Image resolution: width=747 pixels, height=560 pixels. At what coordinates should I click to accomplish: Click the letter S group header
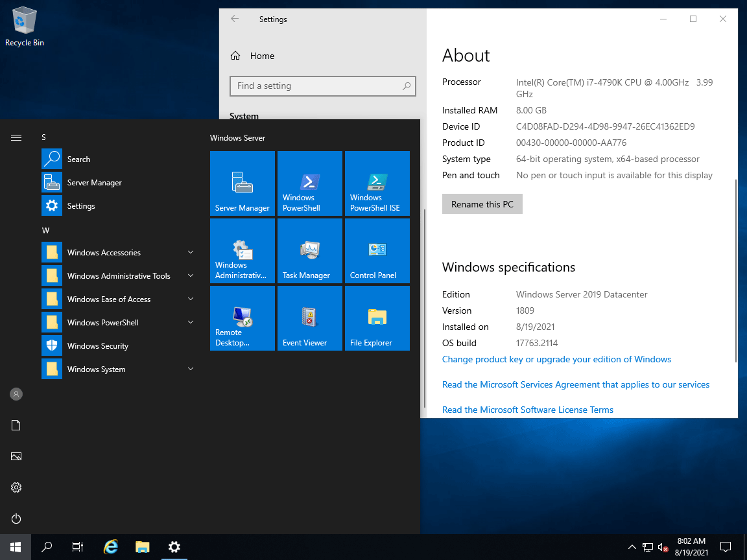click(44, 137)
